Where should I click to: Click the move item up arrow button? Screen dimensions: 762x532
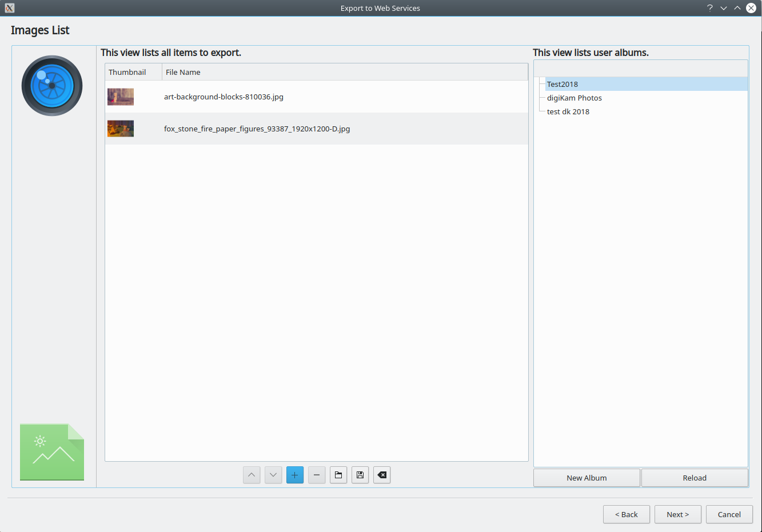click(252, 475)
